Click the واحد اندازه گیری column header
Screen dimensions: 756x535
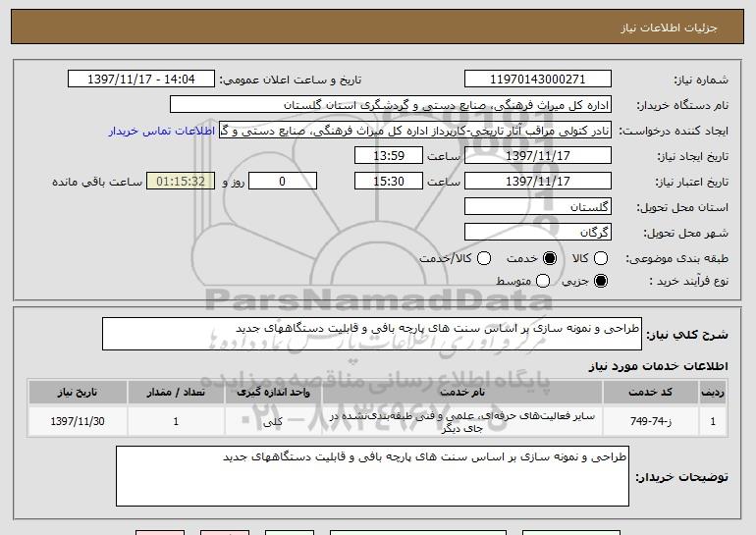coord(273,392)
